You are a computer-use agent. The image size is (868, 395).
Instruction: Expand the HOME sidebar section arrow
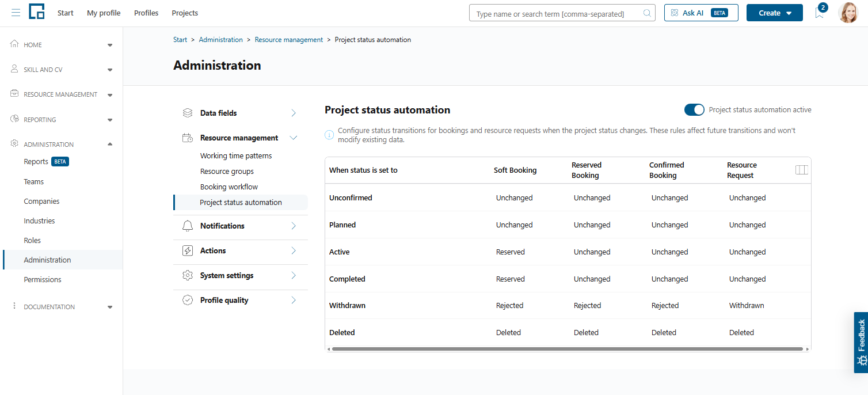click(x=110, y=45)
